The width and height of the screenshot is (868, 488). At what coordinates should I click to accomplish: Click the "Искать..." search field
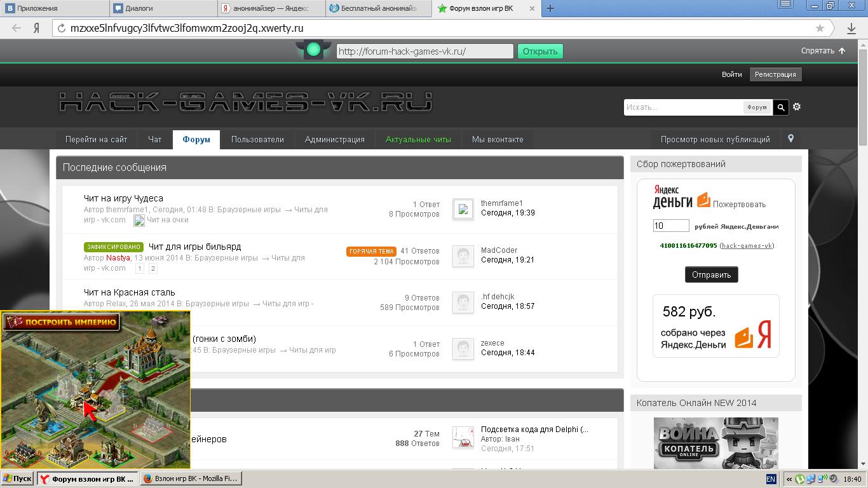tap(683, 107)
